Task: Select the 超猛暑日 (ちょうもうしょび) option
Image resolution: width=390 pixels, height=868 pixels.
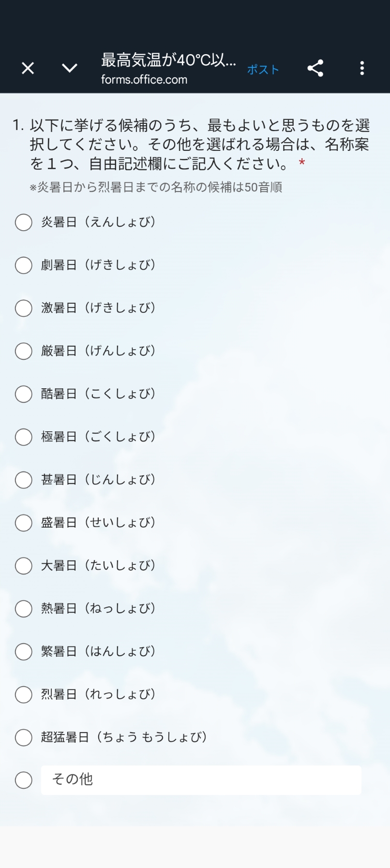Action: point(24,737)
